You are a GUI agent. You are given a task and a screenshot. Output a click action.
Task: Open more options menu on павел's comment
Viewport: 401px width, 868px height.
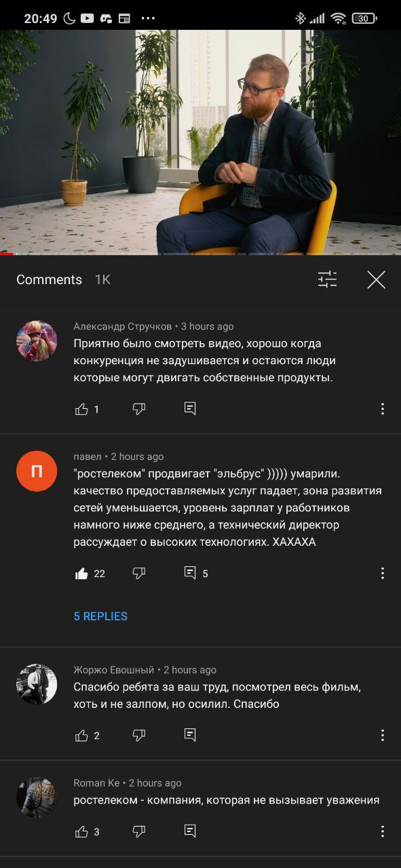[x=383, y=574]
